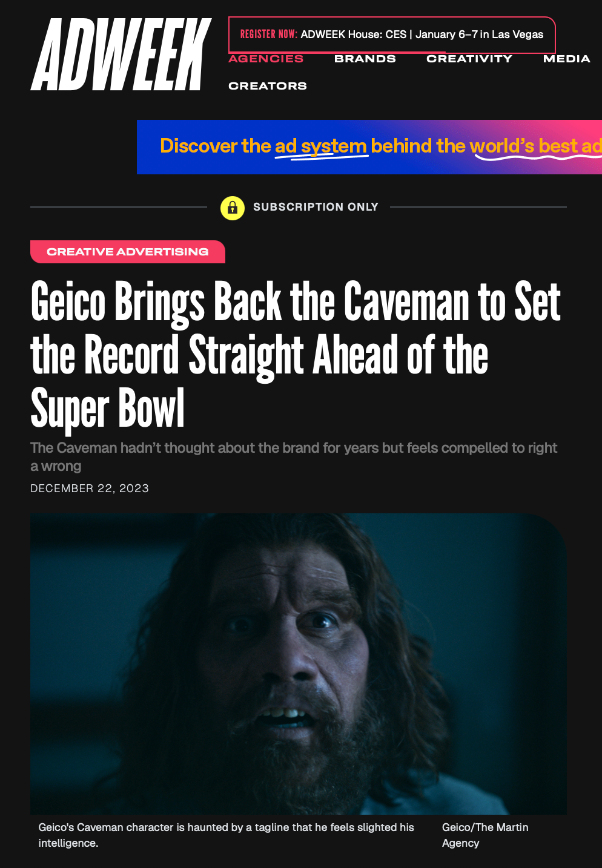Screen dimensions: 602x868
Task: Click the December 22, 2023 date
Action: (x=90, y=488)
